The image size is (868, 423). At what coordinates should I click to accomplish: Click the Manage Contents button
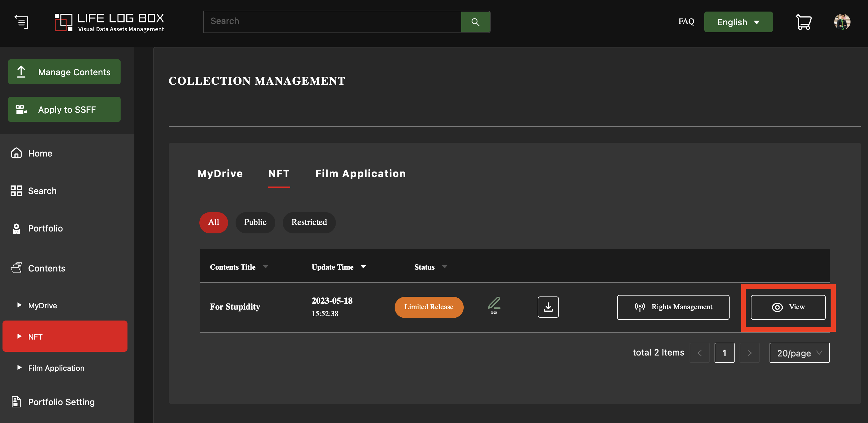coord(64,72)
